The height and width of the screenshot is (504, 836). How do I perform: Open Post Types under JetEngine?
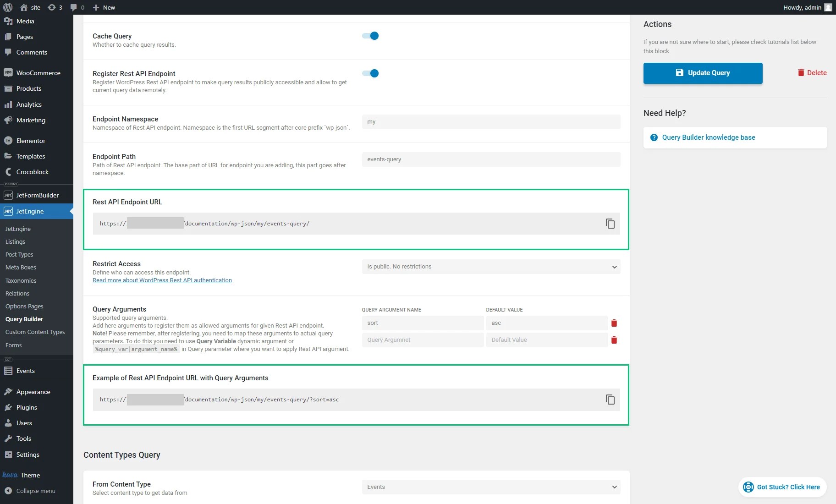(20, 254)
